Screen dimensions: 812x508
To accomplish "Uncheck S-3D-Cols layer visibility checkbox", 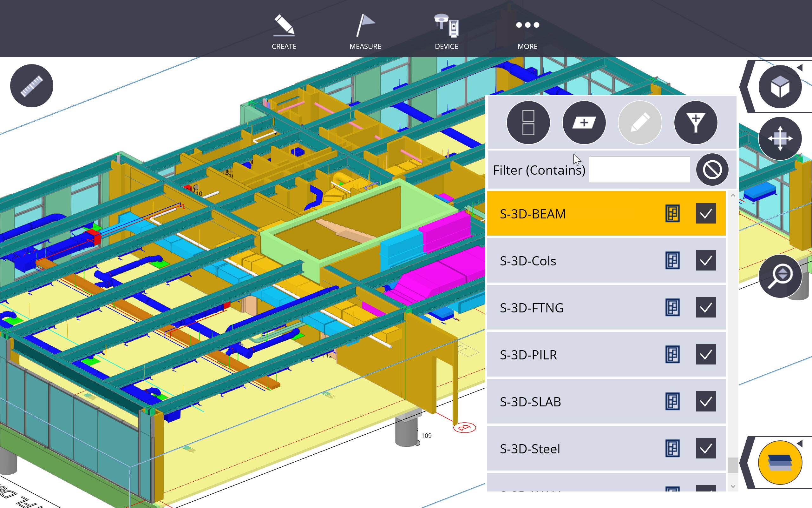I will tap(706, 261).
